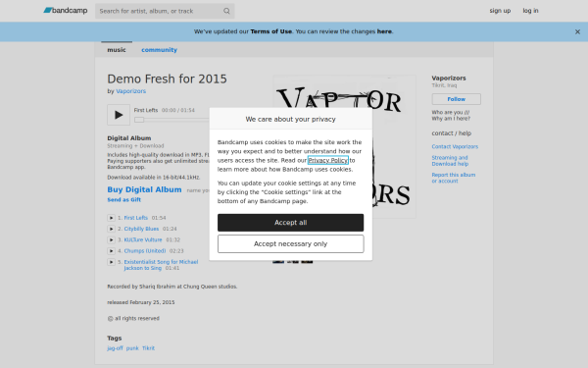Open the log in link
Screen dimensions: 588x368
coord(530,11)
